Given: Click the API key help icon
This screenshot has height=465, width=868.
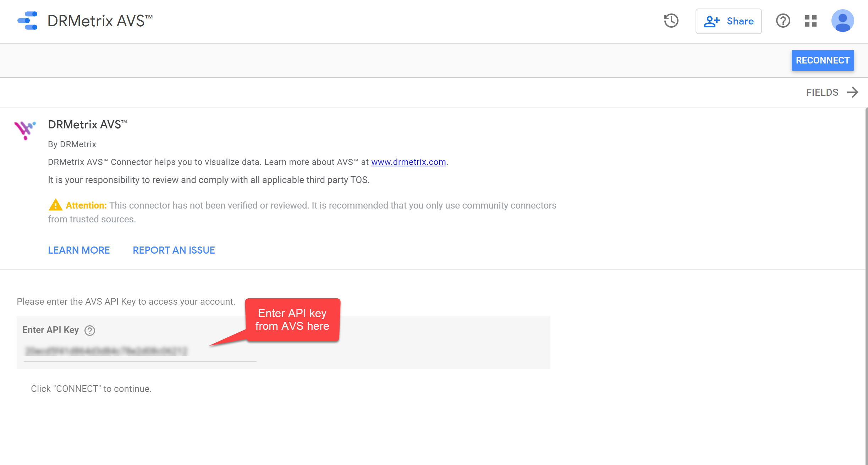Looking at the screenshot, I should (x=90, y=331).
